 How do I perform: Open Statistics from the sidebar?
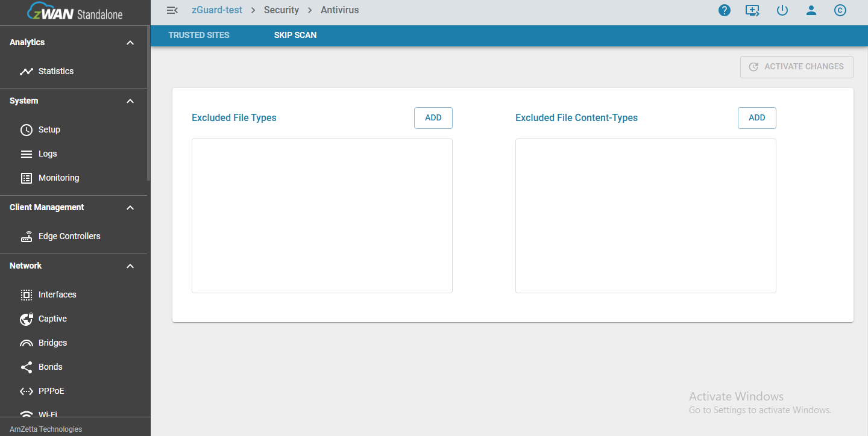(x=55, y=71)
